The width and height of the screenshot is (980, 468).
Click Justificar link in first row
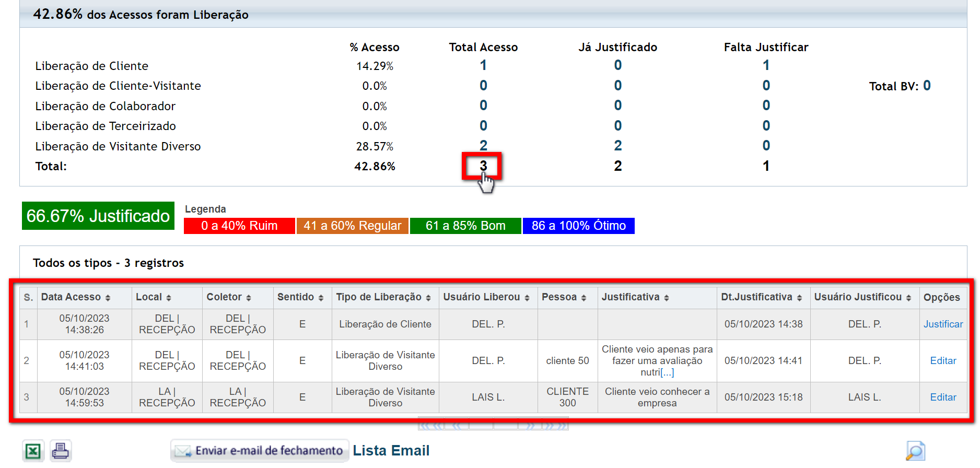click(x=942, y=324)
